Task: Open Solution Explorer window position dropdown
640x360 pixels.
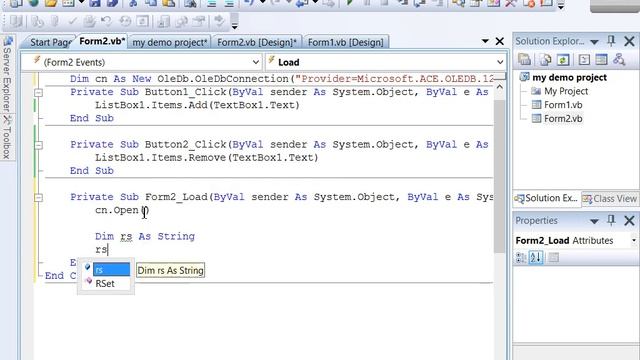Action: (594, 42)
